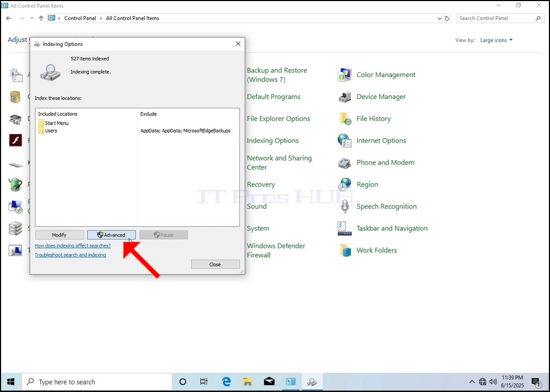
Task: Close the Indexing Options dialog with X
Action: (x=238, y=44)
